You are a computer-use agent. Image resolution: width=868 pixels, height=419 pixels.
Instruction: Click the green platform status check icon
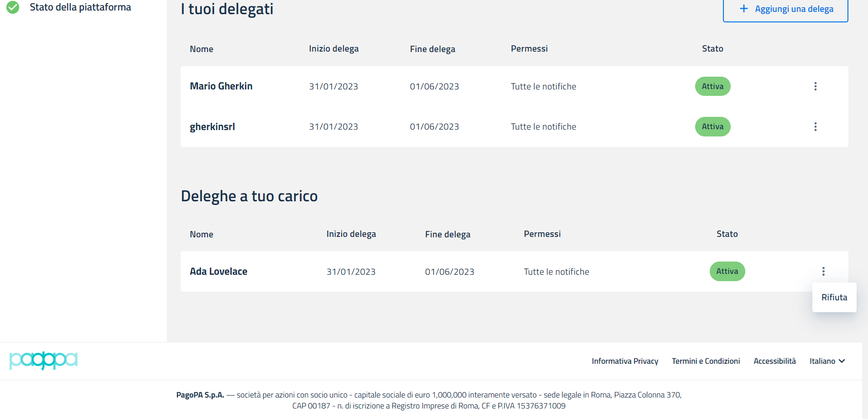click(13, 7)
